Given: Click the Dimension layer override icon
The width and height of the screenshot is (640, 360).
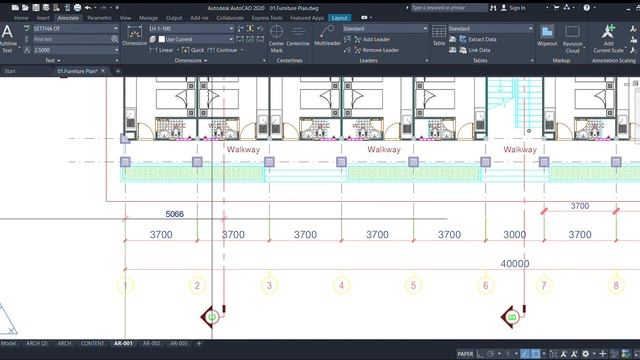Looking at the screenshot, I should coord(153,39).
